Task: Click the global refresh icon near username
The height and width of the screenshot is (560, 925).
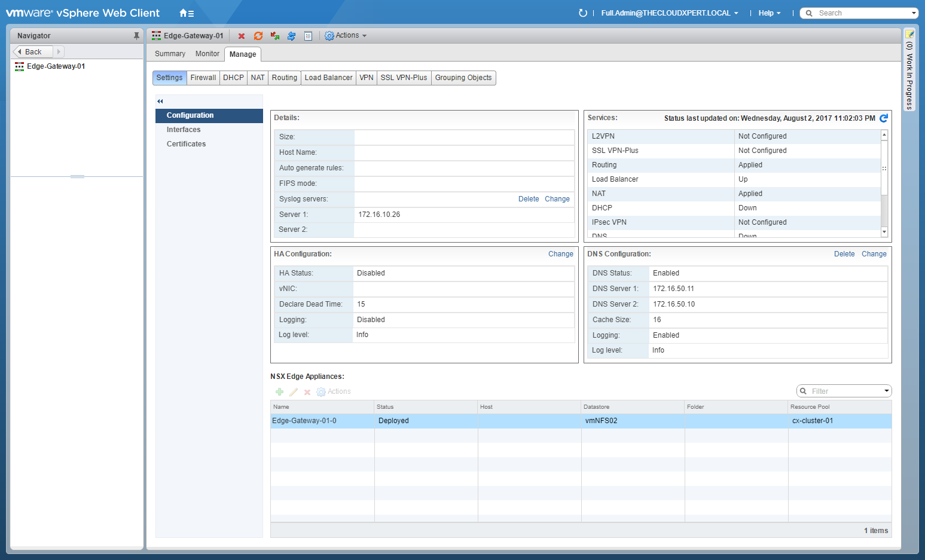Action: [x=583, y=13]
